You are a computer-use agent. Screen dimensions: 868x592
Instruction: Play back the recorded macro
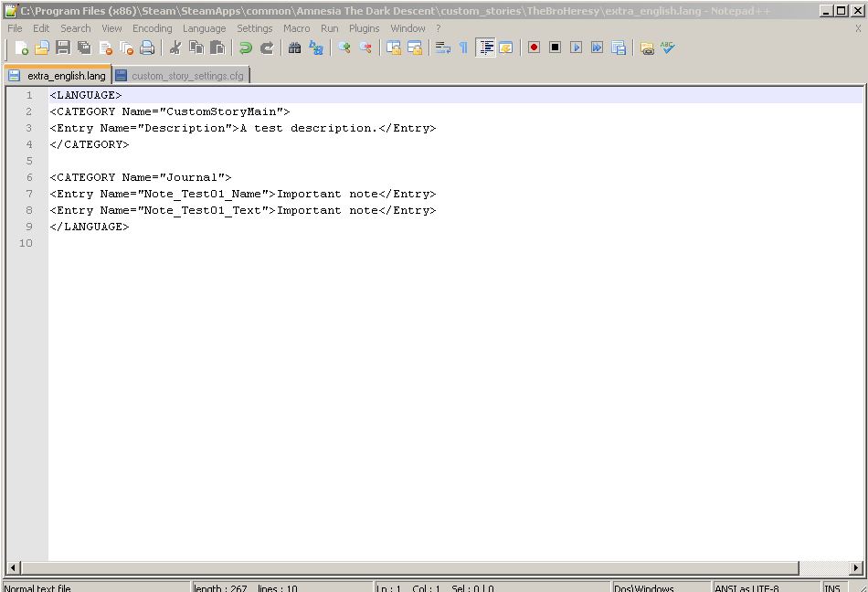576,48
